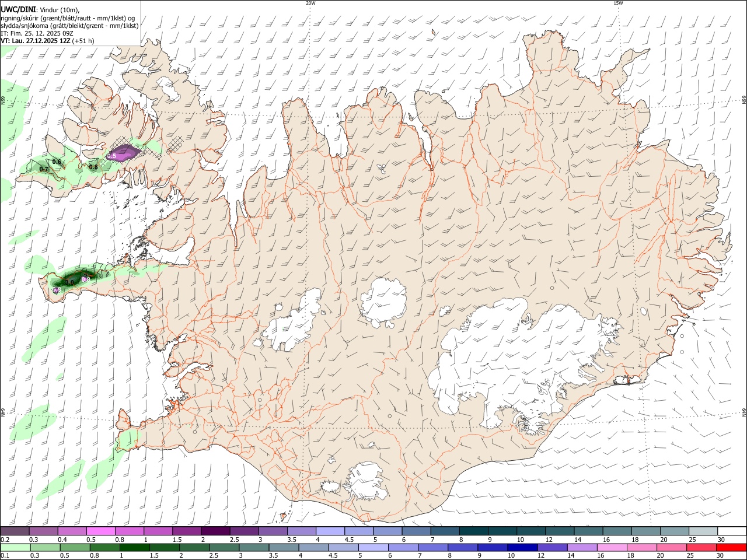Select the 'rigning/skúrir' legend description line
This screenshot has height=560, width=747.
[x=68, y=18]
